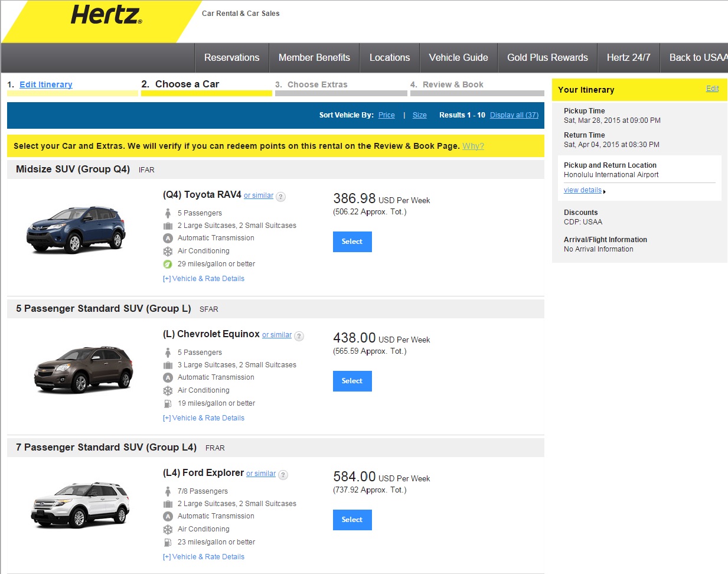Click passenger icon for Toyota RAV4
The image size is (728, 574).
point(168,213)
